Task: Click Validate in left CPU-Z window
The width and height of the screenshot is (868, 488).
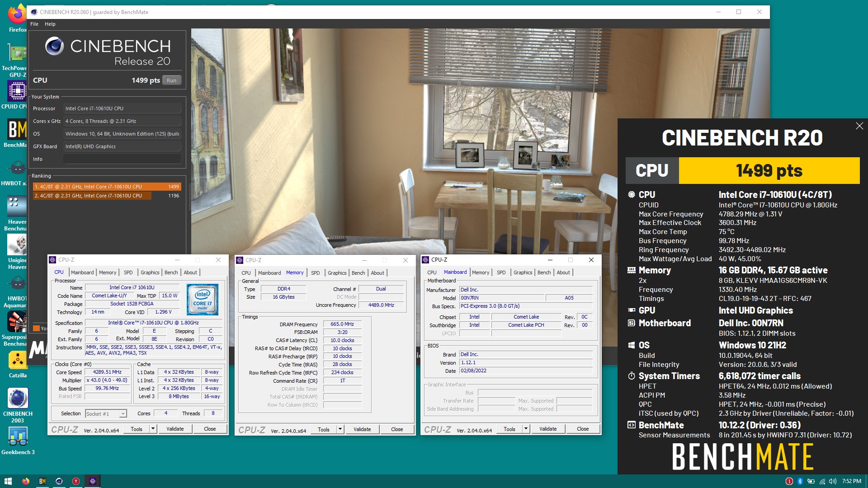Action: pos(175,429)
